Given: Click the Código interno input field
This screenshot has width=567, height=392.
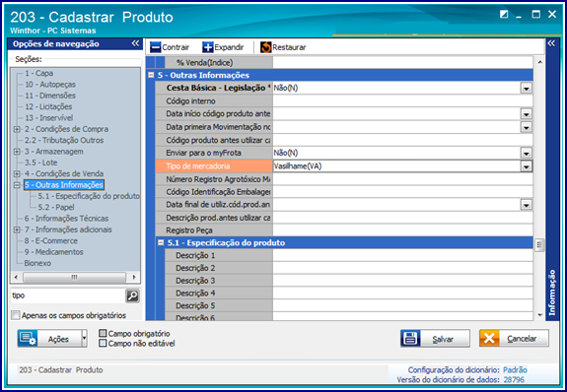Looking at the screenshot, I should point(403,101).
